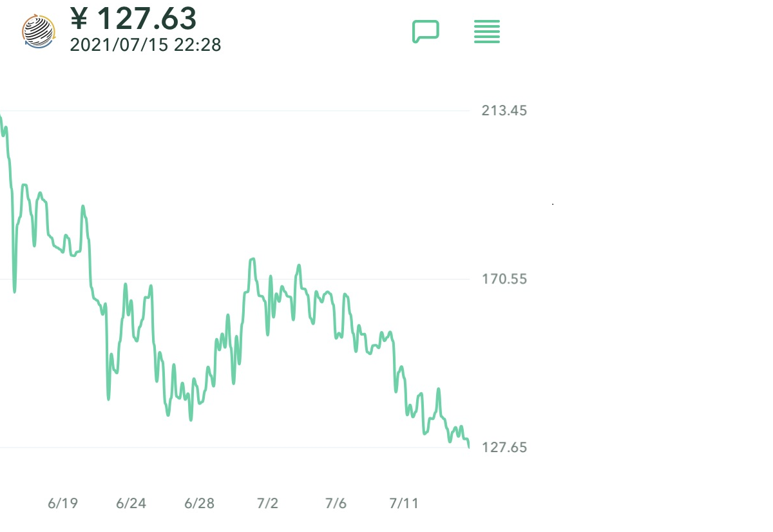Select the 127.65 y-axis label
Image resolution: width=773 pixels, height=532 pixels.
point(504,448)
